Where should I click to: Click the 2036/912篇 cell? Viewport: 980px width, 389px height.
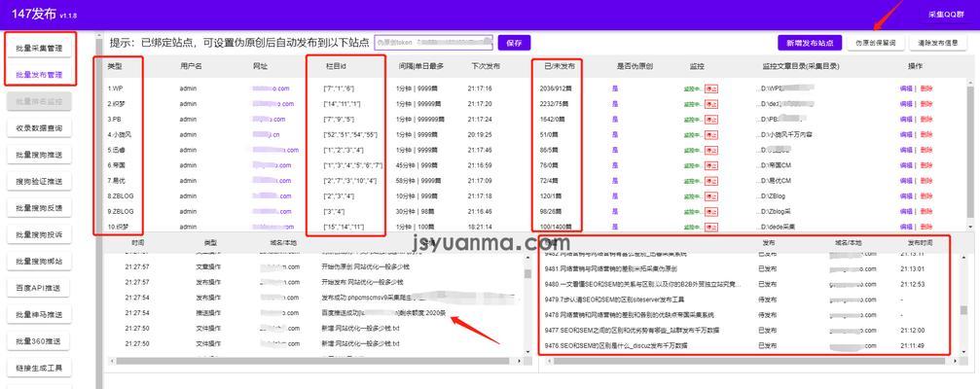(x=556, y=88)
